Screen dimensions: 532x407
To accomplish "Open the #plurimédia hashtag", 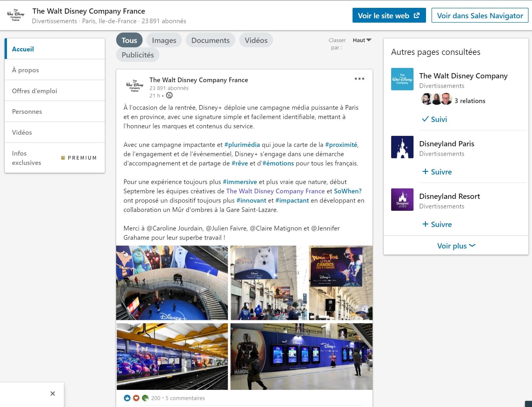I will 242,145.
